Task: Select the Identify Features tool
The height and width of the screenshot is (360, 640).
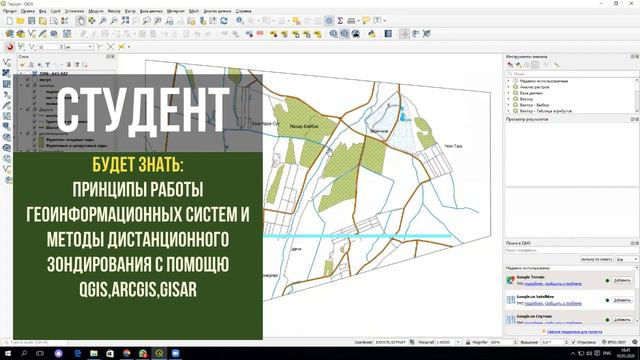Action: pyautogui.click(x=240, y=21)
